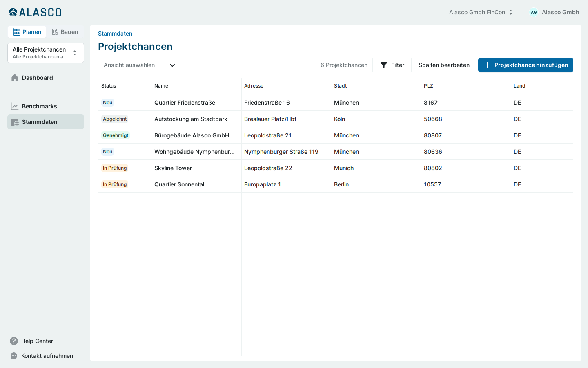Open the Alasco Gmbh FinCon account switcher

pos(481,12)
